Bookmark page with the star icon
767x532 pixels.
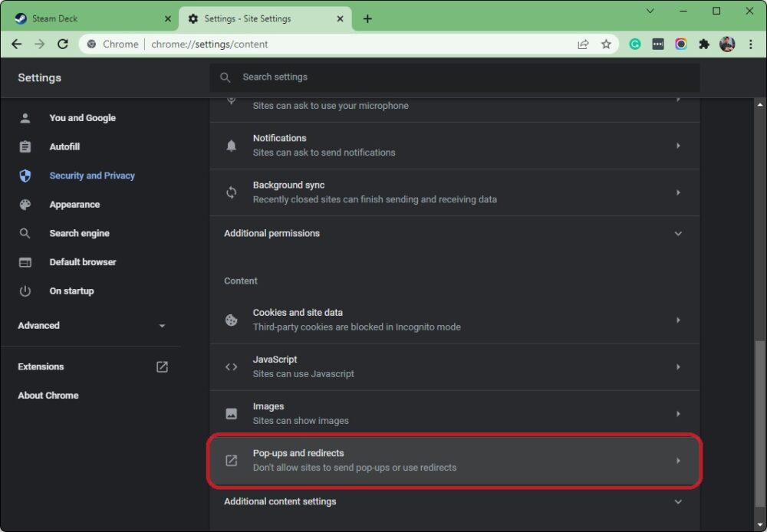tap(606, 44)
